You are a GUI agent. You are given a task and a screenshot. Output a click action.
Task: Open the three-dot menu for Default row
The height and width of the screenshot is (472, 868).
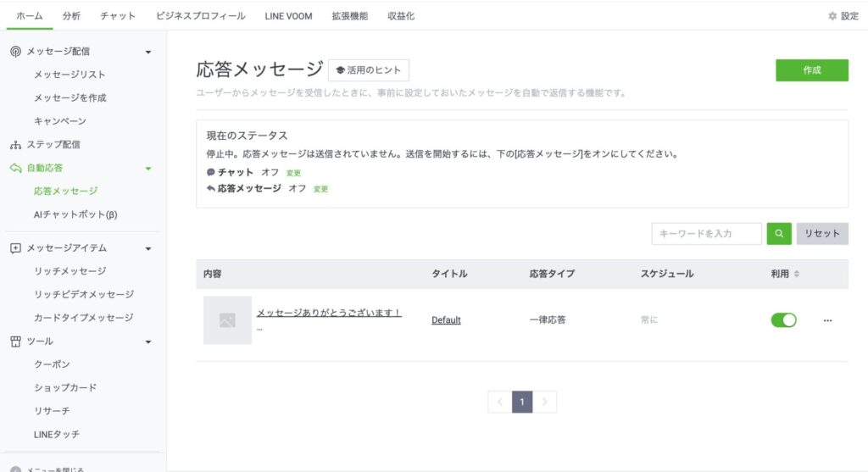pos(827,320)
